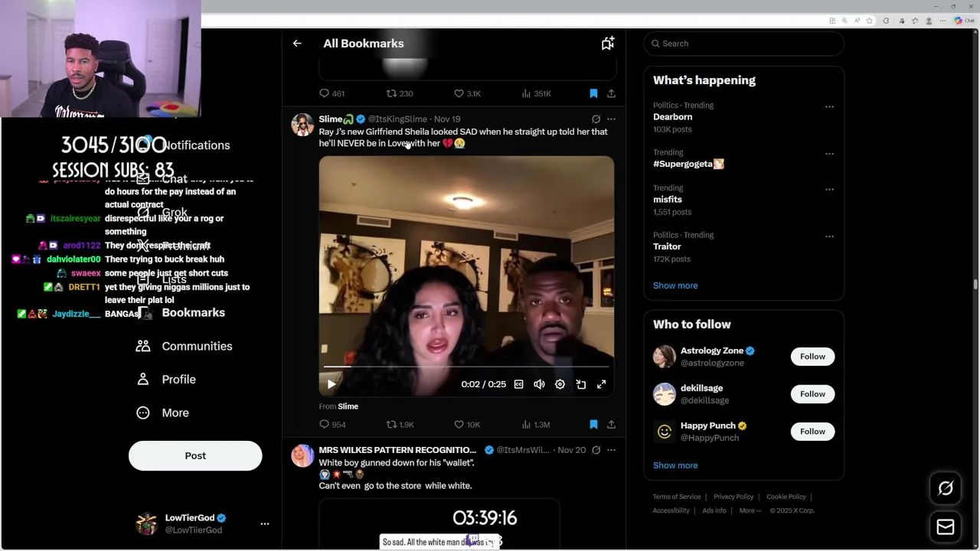Mute the video volume
This screenshot has width=980, height=551.
coord(539,384)
